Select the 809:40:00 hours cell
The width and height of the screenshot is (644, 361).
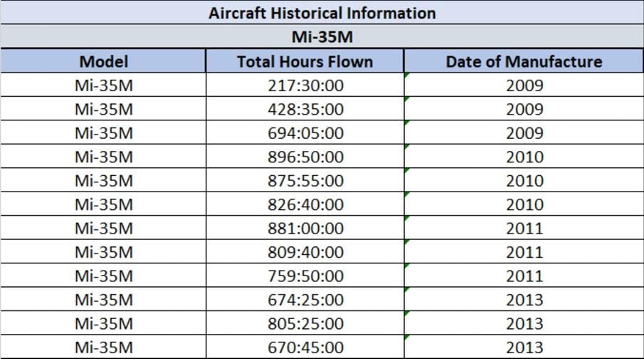305,252
